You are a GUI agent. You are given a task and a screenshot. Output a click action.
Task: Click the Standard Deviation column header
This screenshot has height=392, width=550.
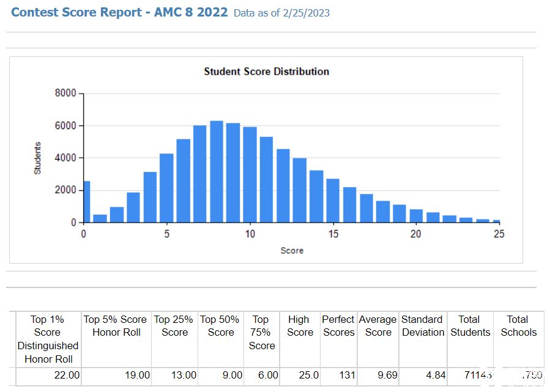point(423,326)
